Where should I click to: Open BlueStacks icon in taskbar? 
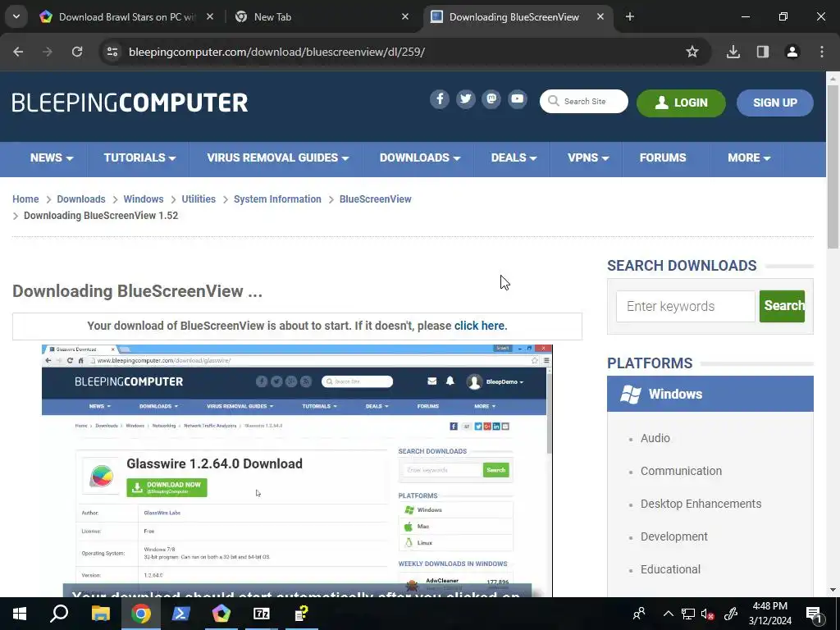click(221, 614)
